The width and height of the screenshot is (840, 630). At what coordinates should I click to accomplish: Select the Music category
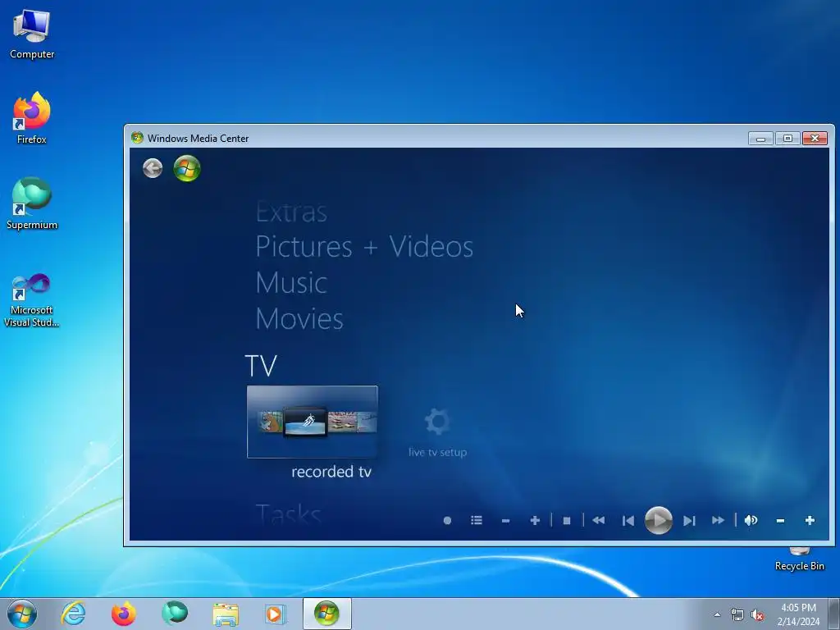click(291, 282)
